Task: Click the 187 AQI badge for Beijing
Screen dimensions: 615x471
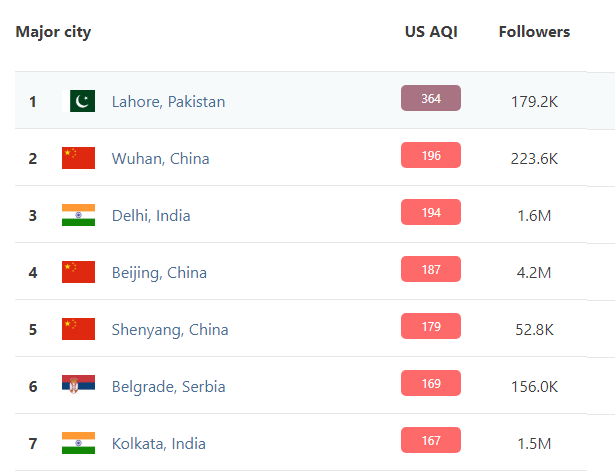Action: [x=431, y=269]
